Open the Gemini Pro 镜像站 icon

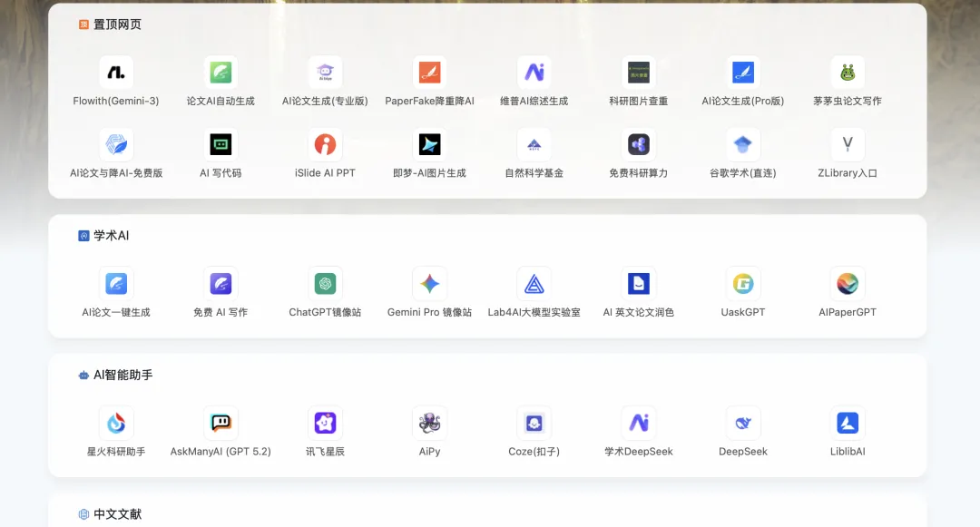click(x=429, y=284)
